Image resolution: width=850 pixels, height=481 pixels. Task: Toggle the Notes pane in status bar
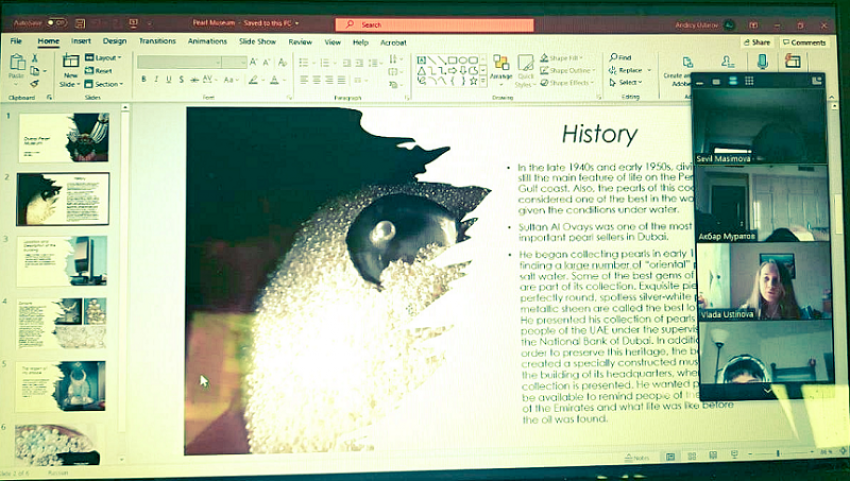(636, 457)
